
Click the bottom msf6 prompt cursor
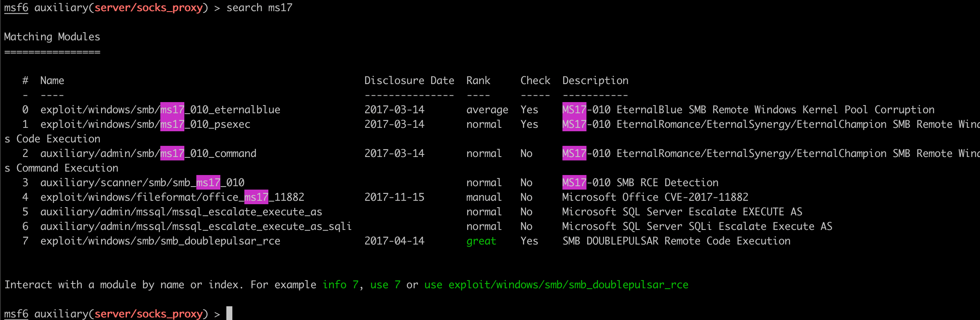click(x=229, y=313)
